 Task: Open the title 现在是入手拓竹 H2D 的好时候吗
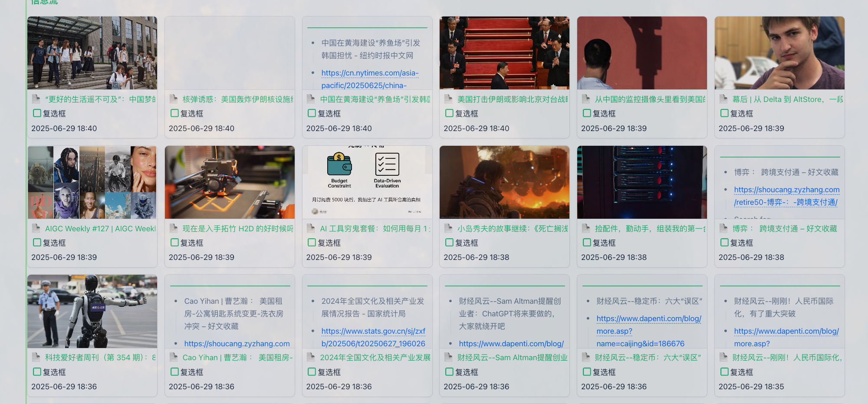238,228
